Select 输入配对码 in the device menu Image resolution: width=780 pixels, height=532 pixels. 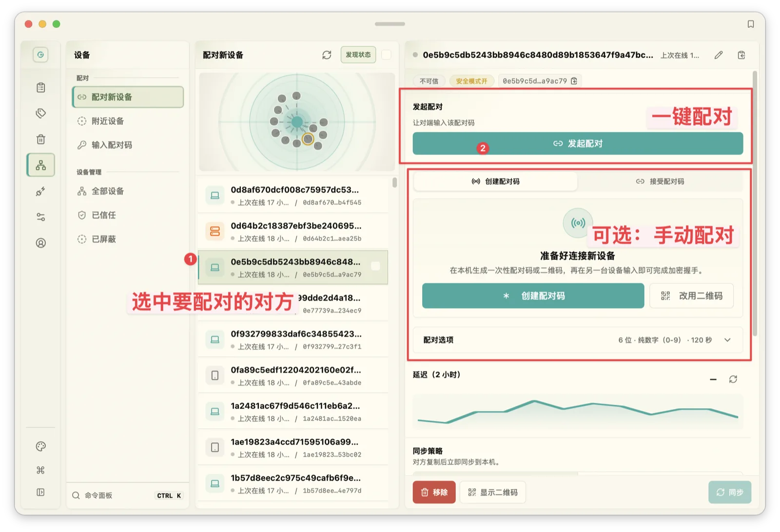tap(128, 145)
